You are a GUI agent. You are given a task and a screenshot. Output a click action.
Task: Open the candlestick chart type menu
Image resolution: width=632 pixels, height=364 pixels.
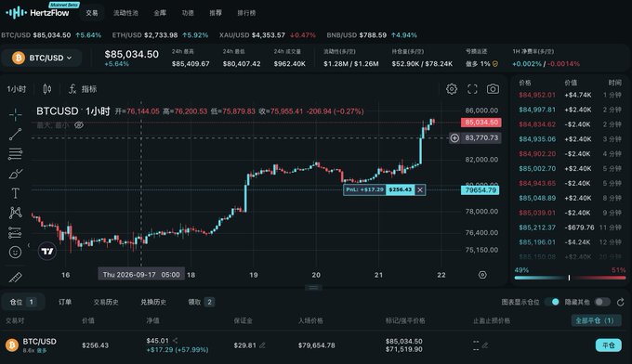pyautogui.click(x=47, y=89)
